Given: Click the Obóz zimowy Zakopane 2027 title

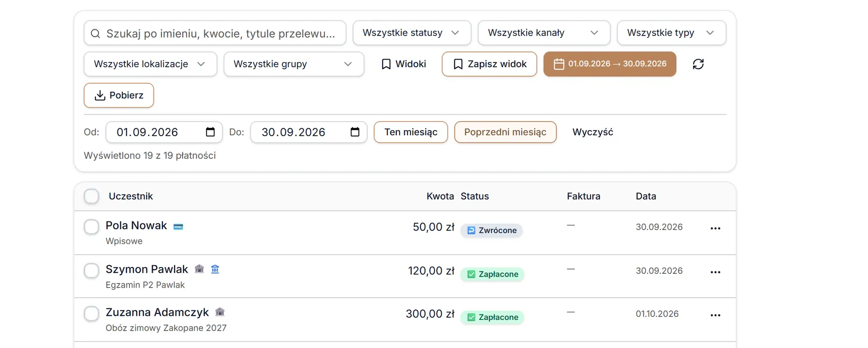Looking at the screenshot, I should (x=166, y=328).
